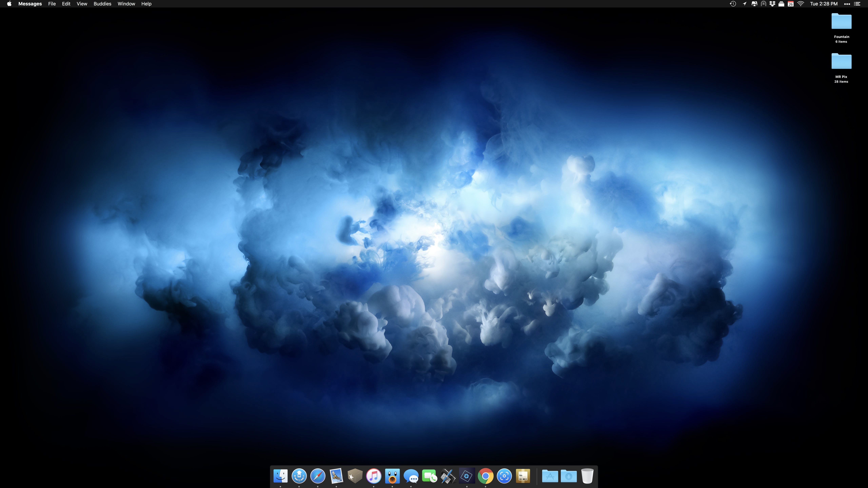Open the Trash in the Dock
Image resolution: width=868 pixels, height=488 pixels.
click(587, 476)
